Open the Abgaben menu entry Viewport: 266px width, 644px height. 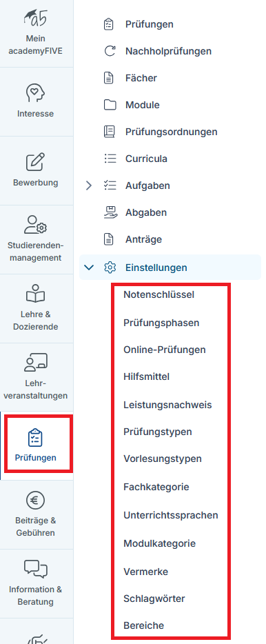click(145, 212)
